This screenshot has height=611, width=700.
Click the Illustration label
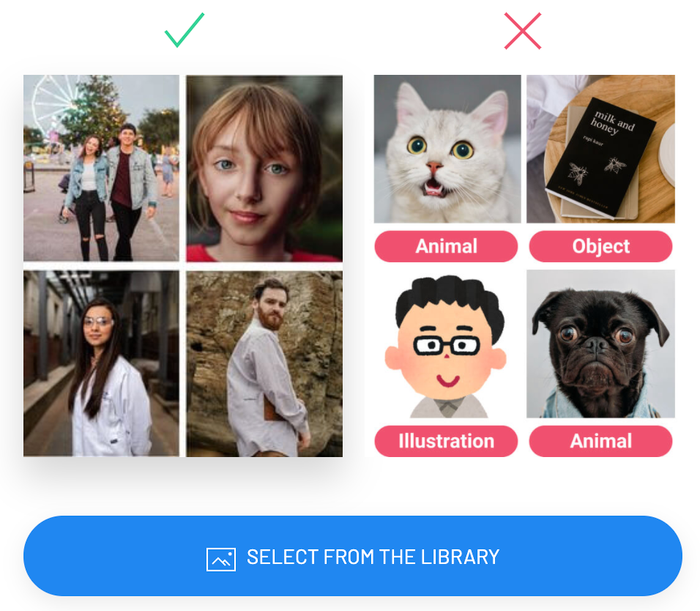(446, 441)
